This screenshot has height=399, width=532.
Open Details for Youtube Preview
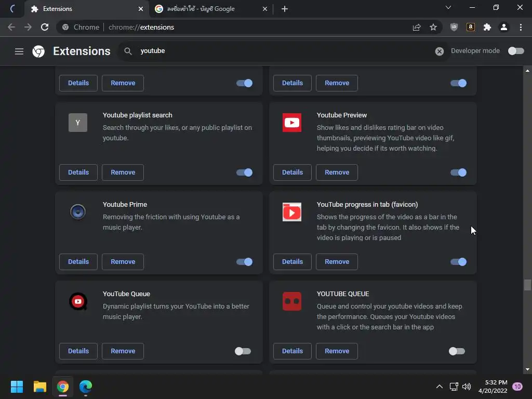coord(292,172)
